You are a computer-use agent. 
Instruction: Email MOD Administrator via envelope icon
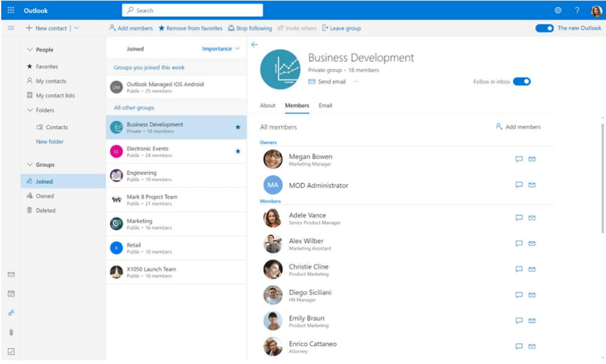[x=532, y=185]
